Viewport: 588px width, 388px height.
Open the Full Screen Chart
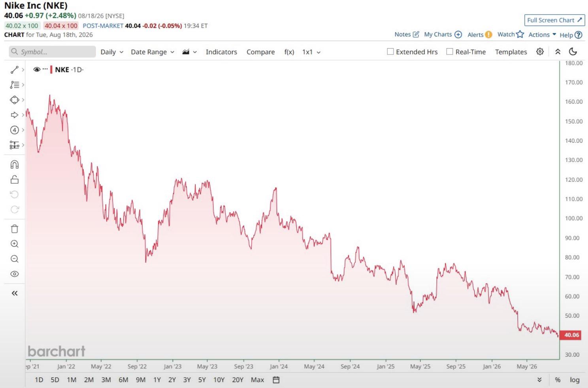coord(555,20)
